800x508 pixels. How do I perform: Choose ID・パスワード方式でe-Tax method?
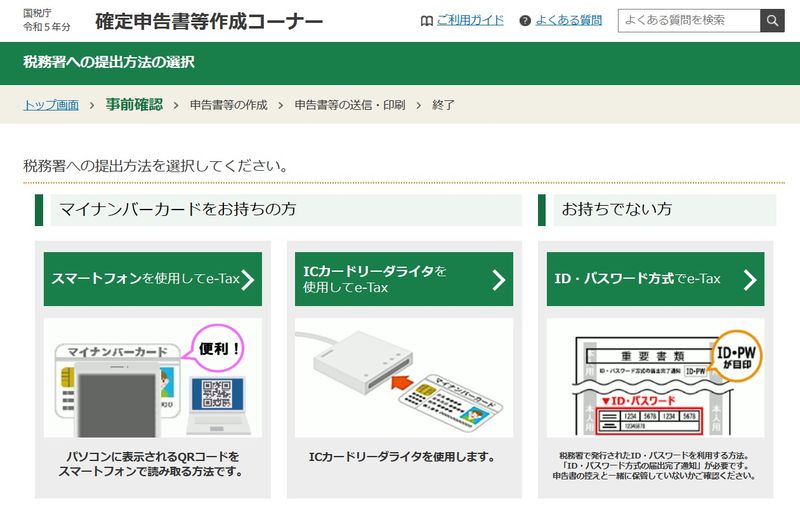tap(656, 279)
